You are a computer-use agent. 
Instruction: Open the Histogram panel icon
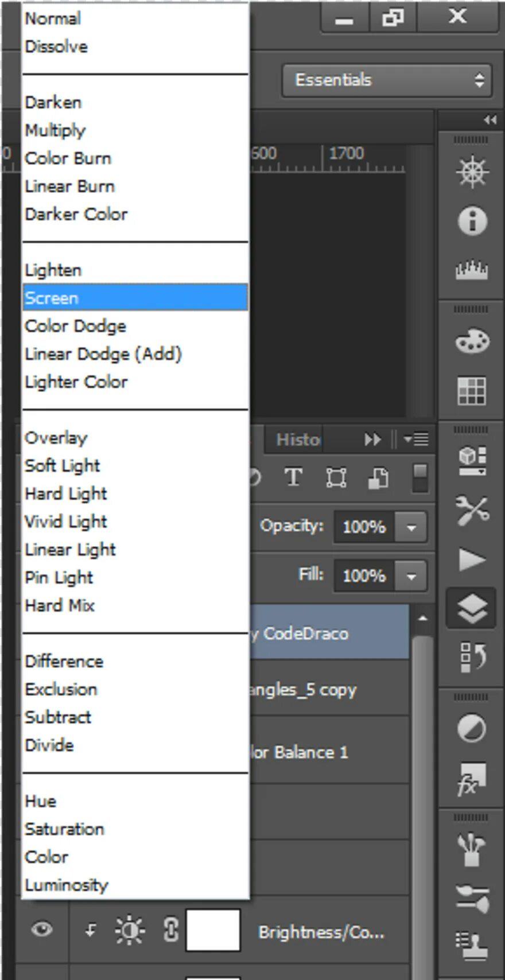tap(472, 269)
